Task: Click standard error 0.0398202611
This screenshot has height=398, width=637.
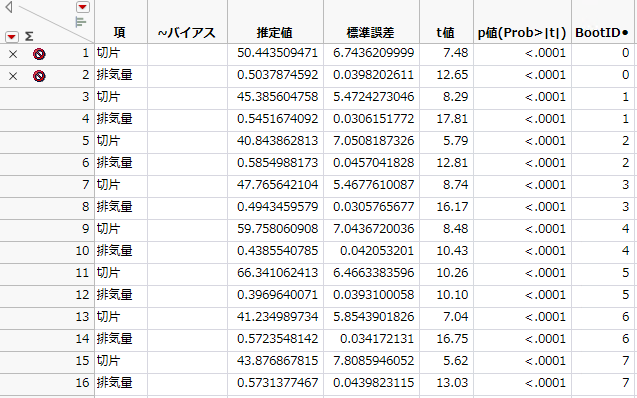Action: 374,75
